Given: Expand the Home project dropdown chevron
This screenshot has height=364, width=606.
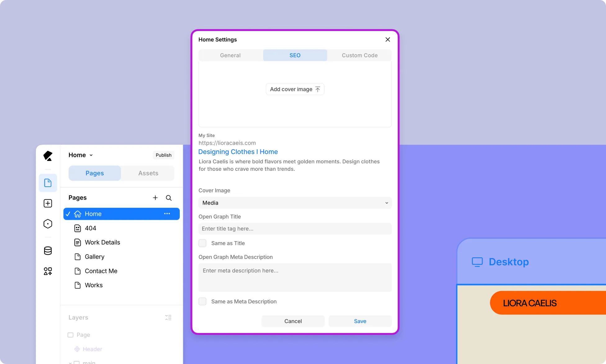Looking at the screenshot, I should pyautogui.click(x=91, y=155).
